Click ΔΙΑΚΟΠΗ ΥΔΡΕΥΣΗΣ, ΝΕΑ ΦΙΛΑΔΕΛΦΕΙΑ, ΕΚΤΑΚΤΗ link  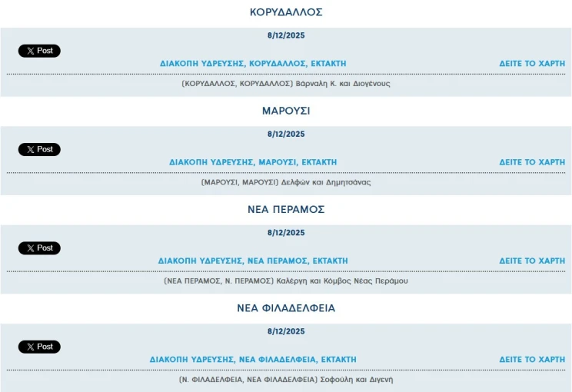253,359
